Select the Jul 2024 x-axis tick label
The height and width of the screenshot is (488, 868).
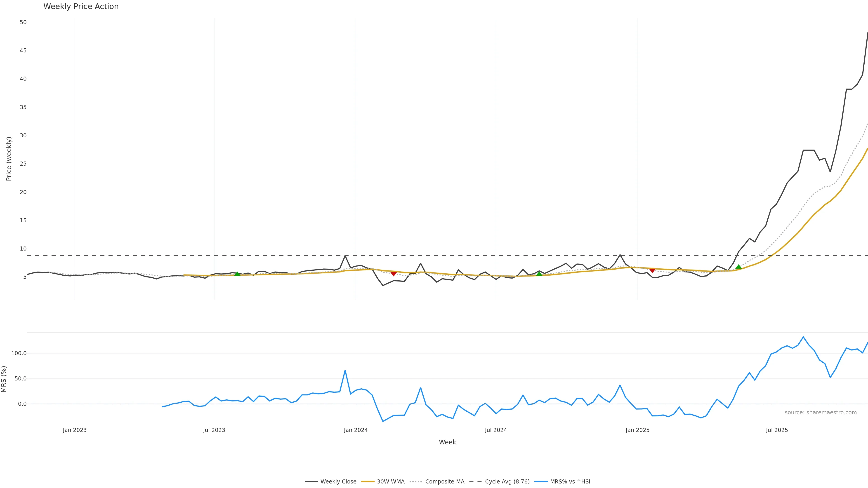[x=496, y=430]
